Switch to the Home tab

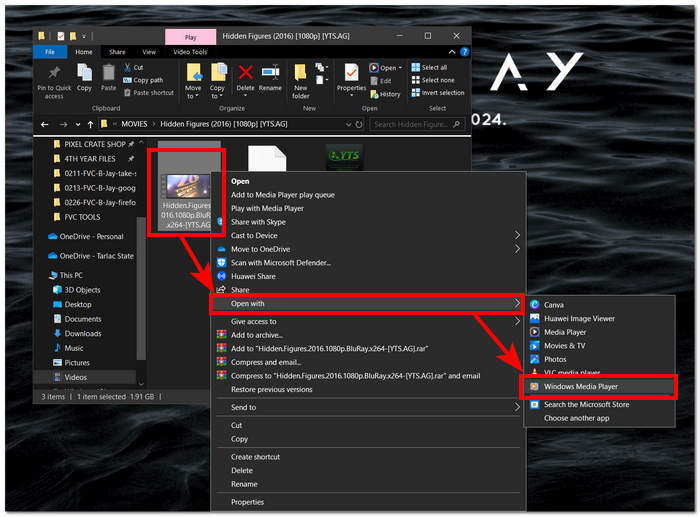click(83, 52)
